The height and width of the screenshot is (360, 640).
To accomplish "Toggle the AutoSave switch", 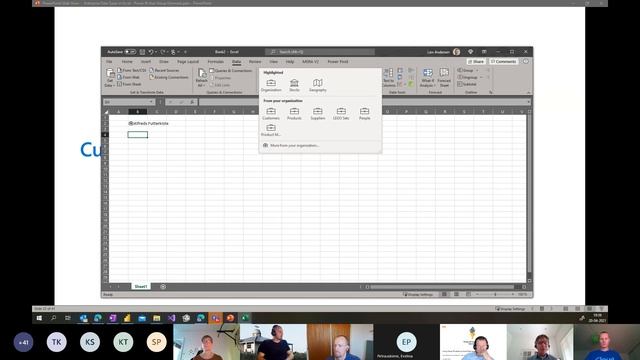I will [130, 52].
